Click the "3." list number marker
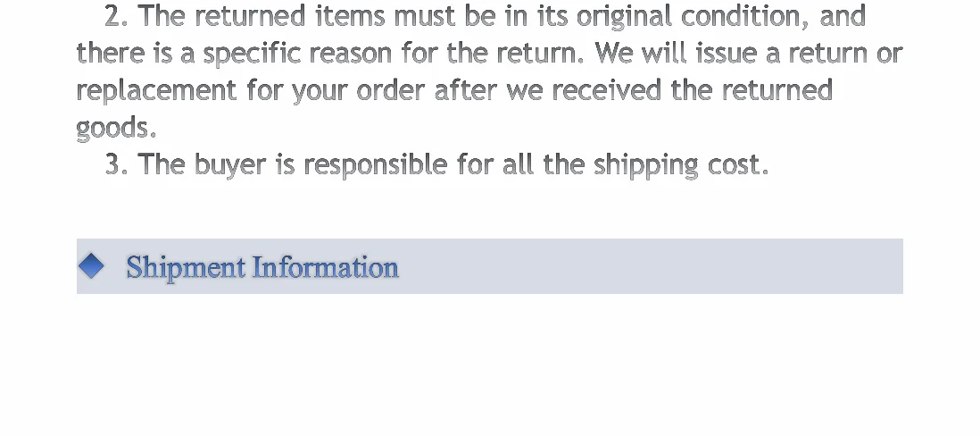Screen dimensions: 980x436 117,164
